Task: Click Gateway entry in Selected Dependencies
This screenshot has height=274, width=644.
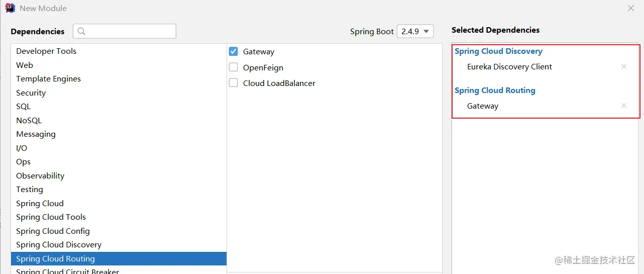Action: point(483,106)
